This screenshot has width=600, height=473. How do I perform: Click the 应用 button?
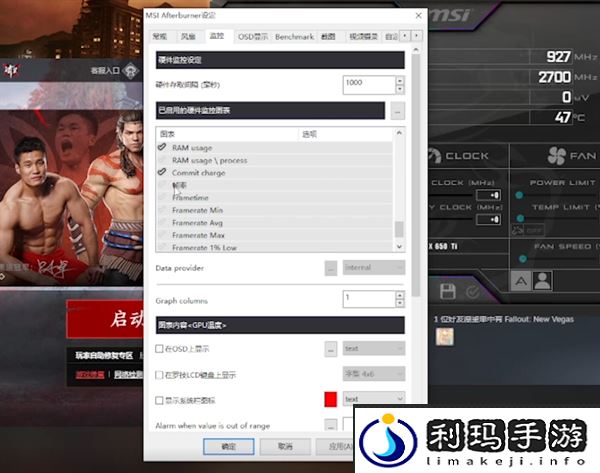coord(336,446)
